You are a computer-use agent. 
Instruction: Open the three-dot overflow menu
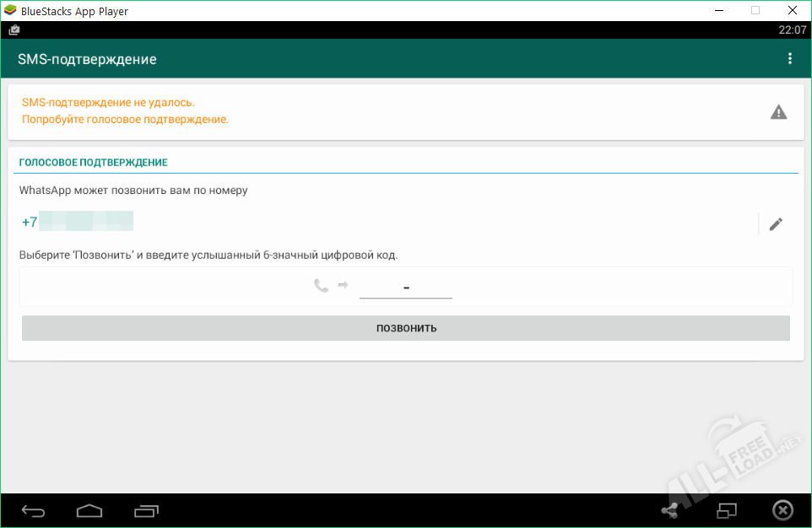[790, 59]
